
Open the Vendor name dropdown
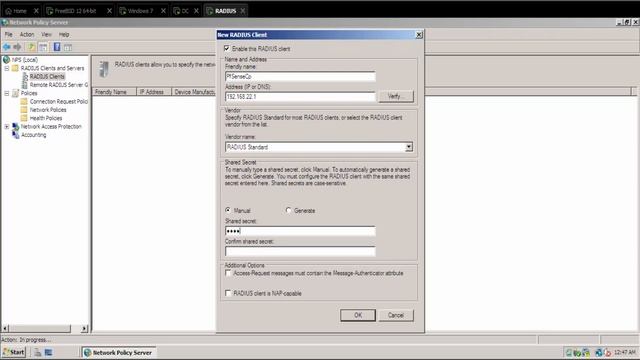(409, 147)
